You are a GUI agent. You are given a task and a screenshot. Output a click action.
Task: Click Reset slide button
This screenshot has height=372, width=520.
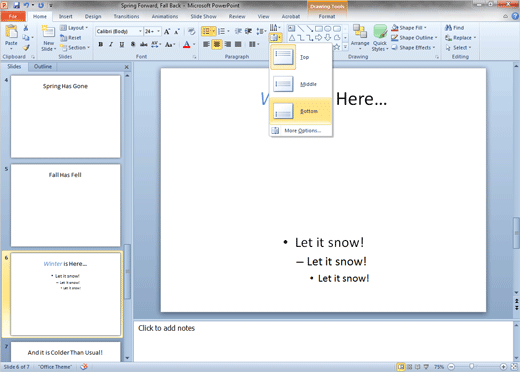point(71,38)
